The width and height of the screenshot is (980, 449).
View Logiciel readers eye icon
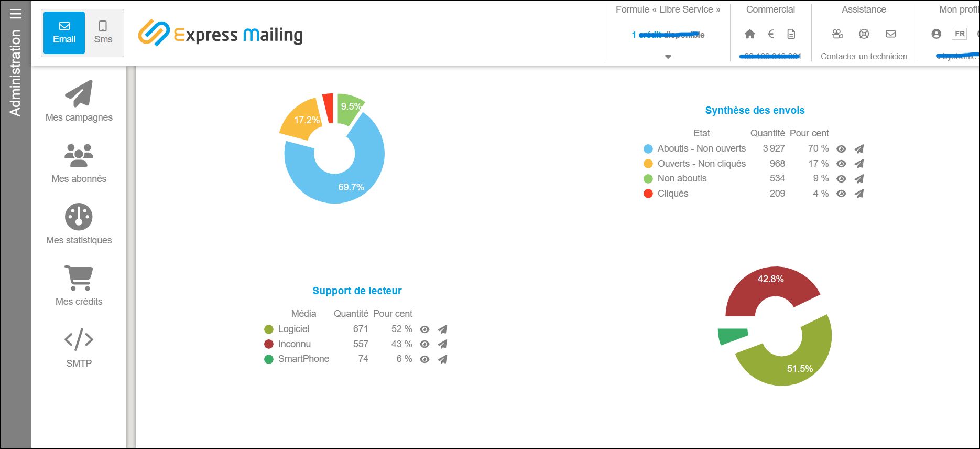(424, 329)
